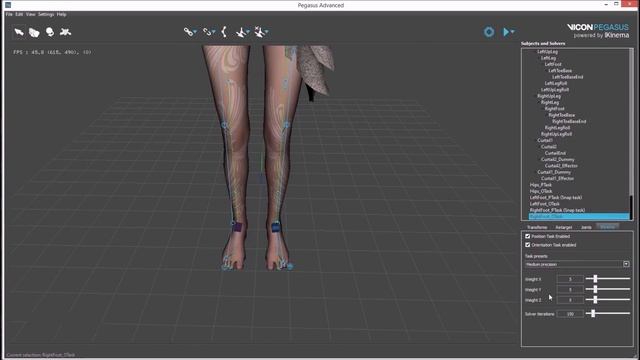Click the Weight Y slider
The image size is (640, 360).
[x=608, y=289]
